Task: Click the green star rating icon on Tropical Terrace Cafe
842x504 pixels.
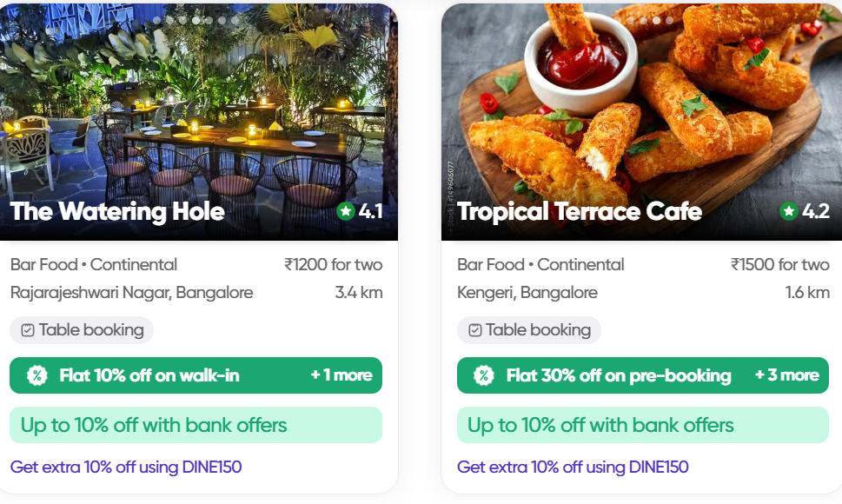Action: point(789,211)
